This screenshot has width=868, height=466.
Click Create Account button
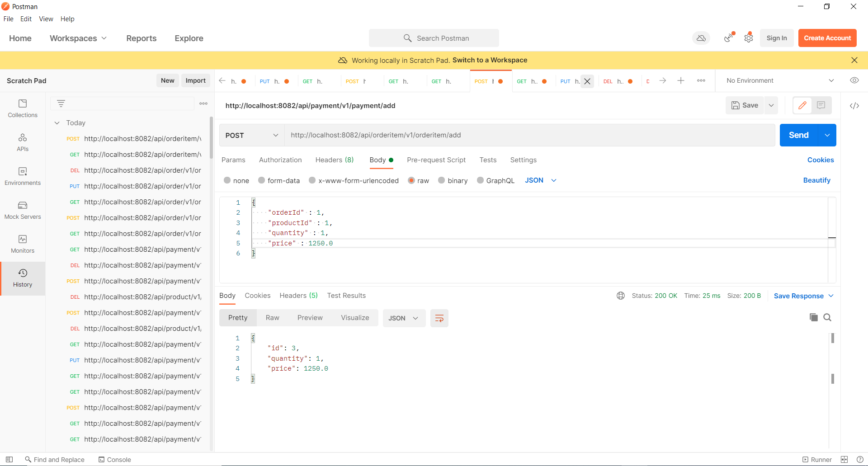click(827, 38)
